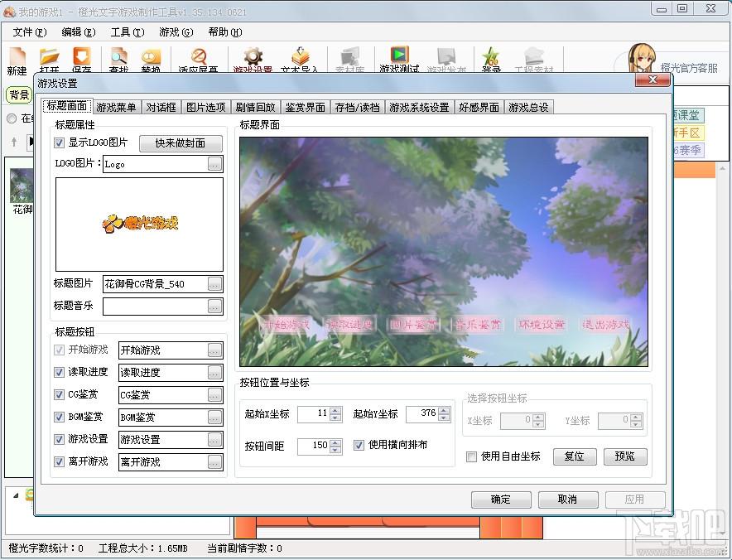
Task: Uncheck the 读取进度 title button checkbox
Action: [60, 372]
